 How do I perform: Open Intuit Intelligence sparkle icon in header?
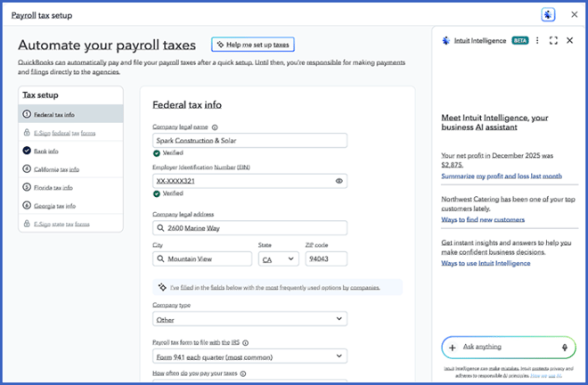point(548,15)
